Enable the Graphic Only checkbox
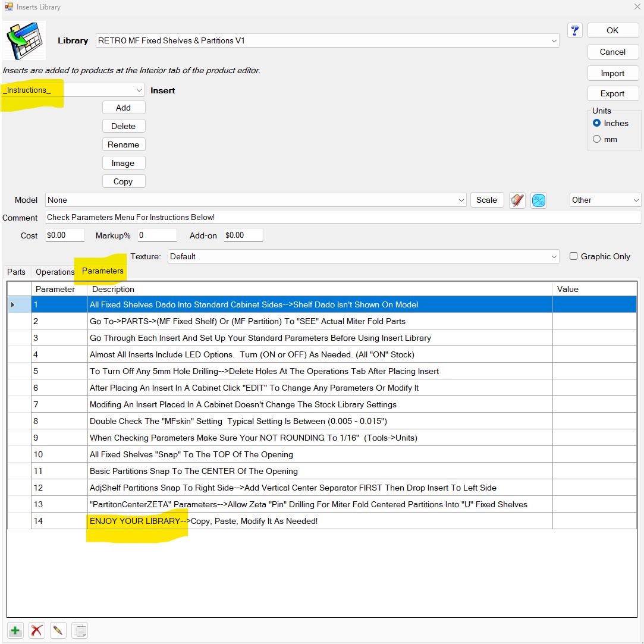 click(x=574, y=256)
